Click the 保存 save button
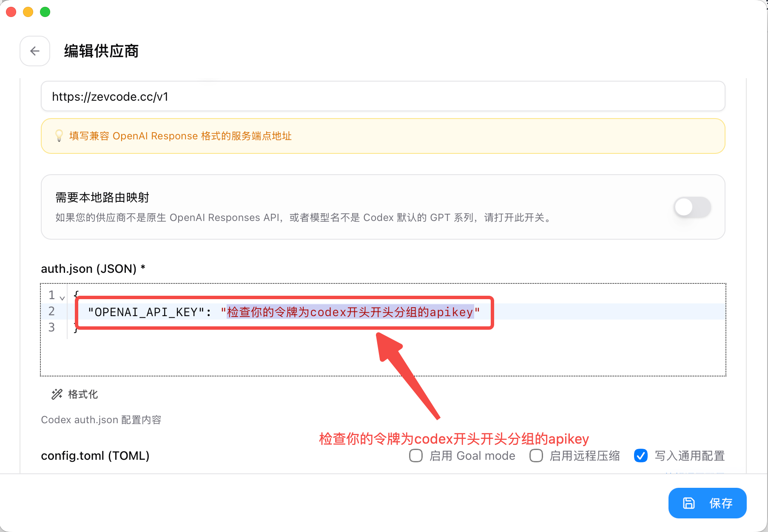Image resolution: width=768 pixels, height=532 pixels. point(708,503)
